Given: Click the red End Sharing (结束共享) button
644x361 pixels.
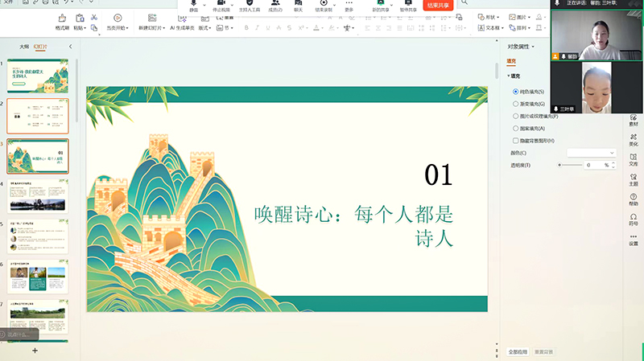Looking at the screenshot, I should point(439,5).
